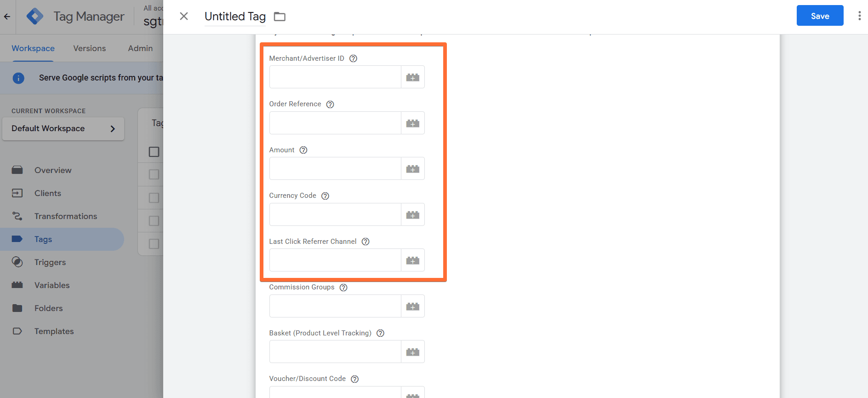868x398 pixels.
Task: Click the variable icon next to Amount
Action: pos(412,169)
